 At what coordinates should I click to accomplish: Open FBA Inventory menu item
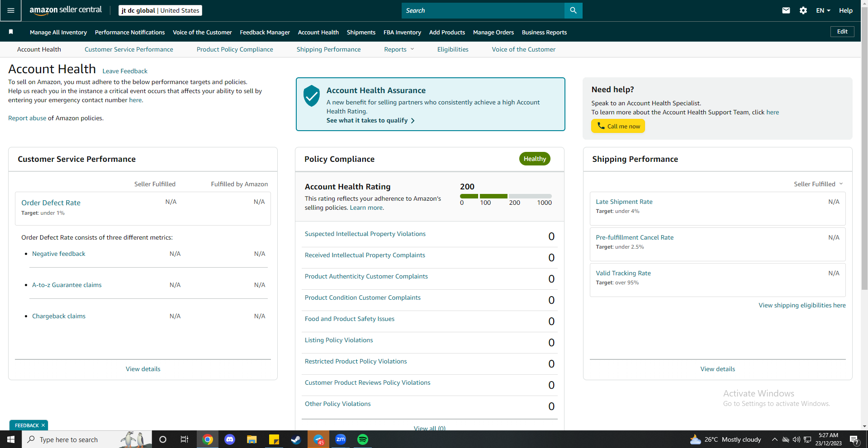click(x=402, y=32)
